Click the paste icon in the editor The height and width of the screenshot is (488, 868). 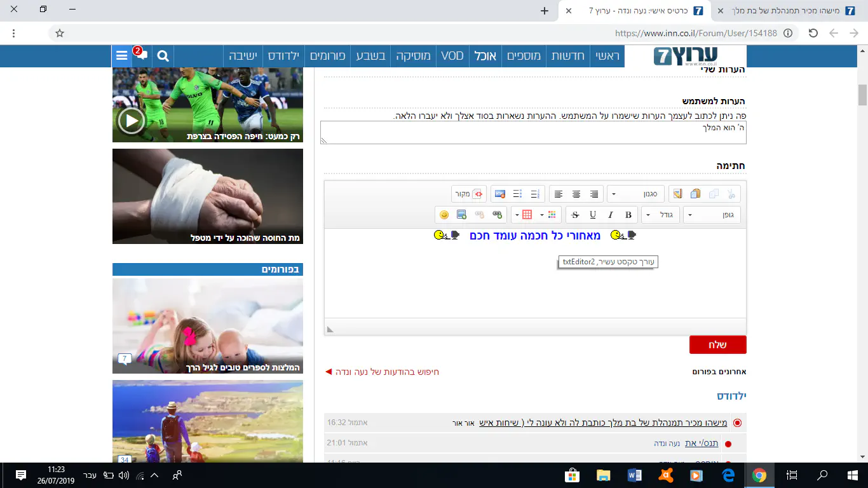pyautogui.click(x=696, y=194)
